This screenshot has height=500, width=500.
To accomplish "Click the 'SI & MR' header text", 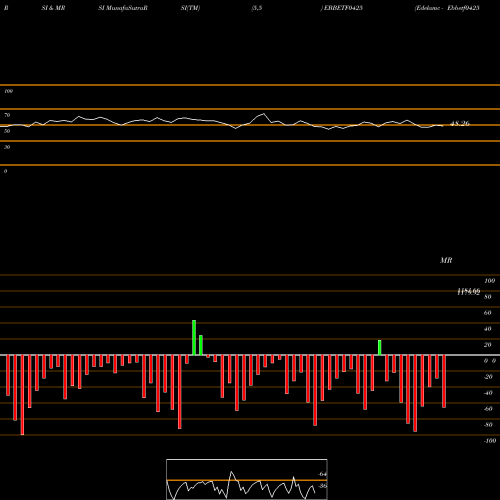I will (x=53, y=8).
